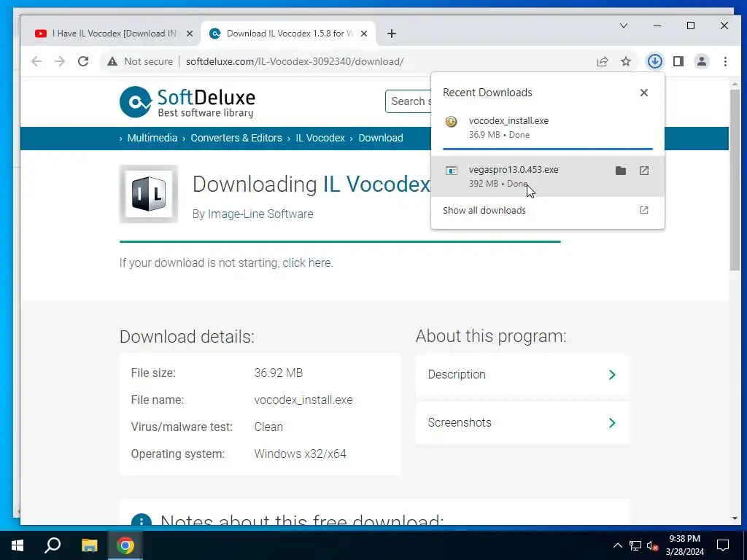Open the Multimedia breadcrumb

152,138
